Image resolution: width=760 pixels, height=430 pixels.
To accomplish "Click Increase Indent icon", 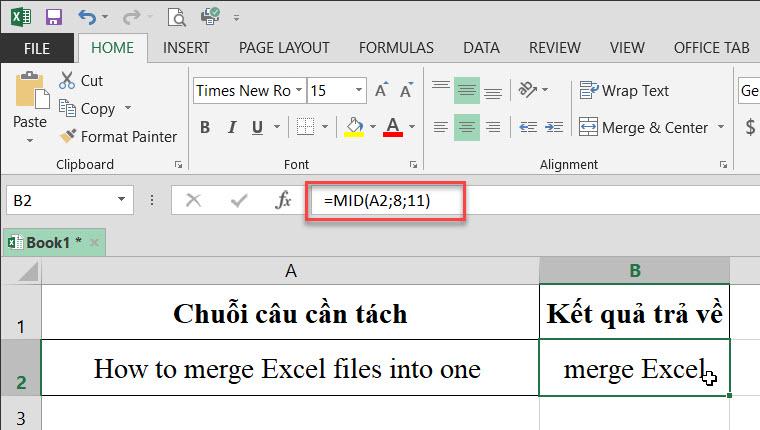I will [x=554, y=127].
